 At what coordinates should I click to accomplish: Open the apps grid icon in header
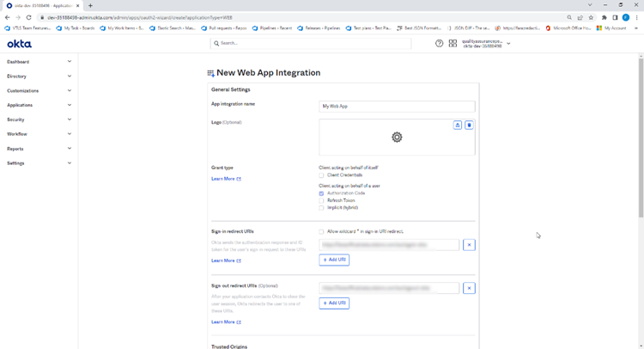[453, 43]
